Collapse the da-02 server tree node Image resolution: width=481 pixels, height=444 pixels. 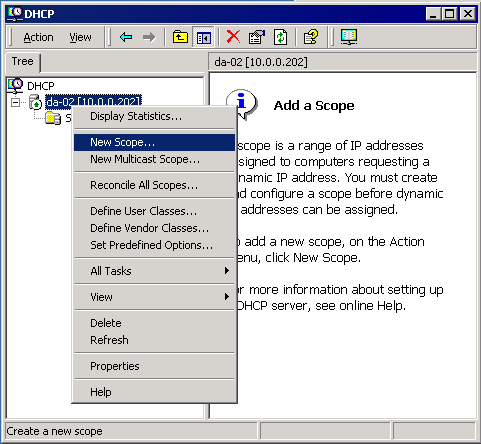[15, 102]
